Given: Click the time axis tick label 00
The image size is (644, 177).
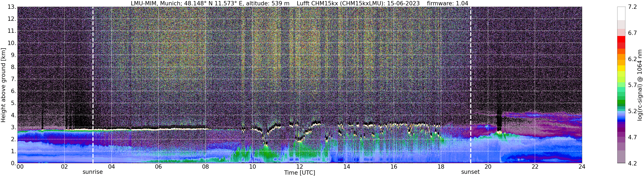Looking at the screenshot, I should pos(20,167).
